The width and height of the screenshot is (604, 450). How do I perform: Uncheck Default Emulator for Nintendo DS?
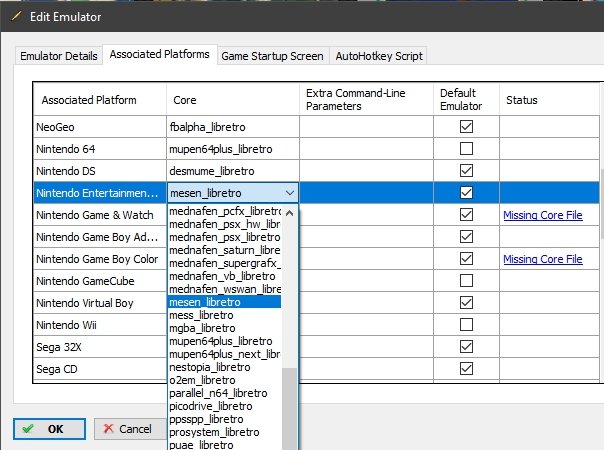466,170
